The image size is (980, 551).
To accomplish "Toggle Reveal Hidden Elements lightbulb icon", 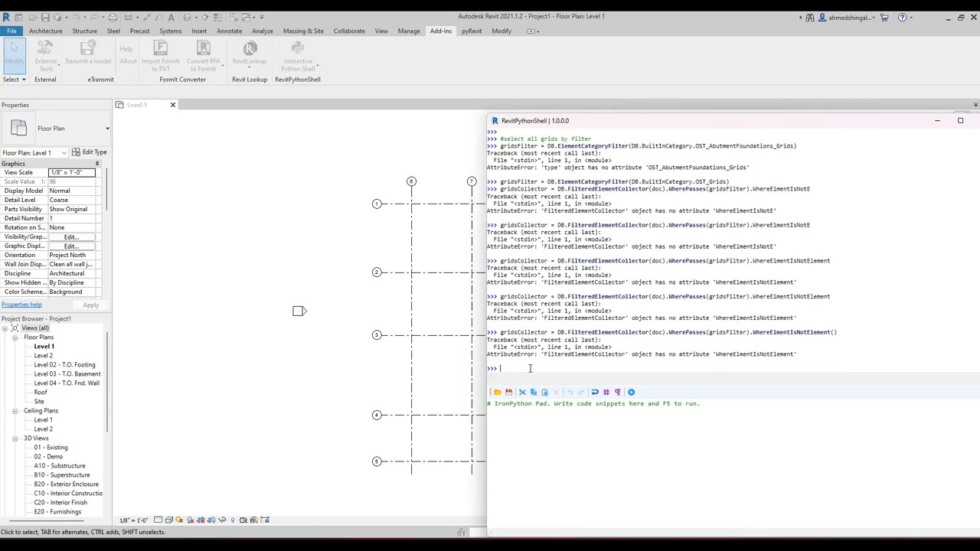I will pos(233,520).
